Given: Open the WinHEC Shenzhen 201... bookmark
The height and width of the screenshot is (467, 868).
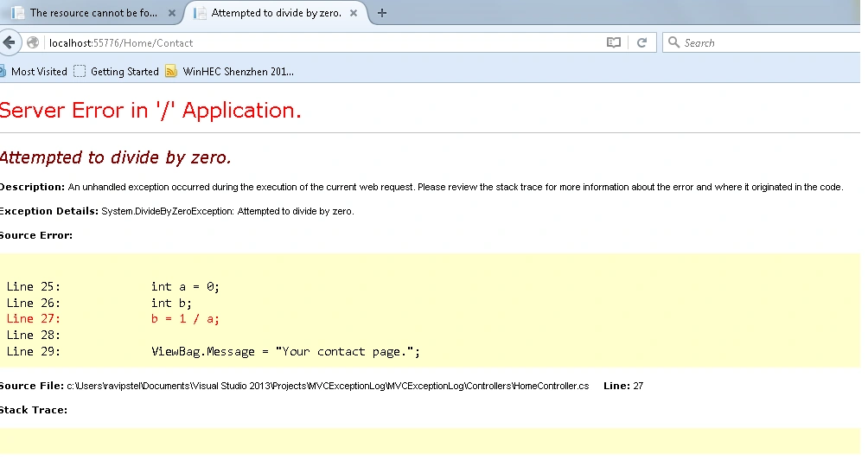Looking at the screenshot, I should [230, 72].
